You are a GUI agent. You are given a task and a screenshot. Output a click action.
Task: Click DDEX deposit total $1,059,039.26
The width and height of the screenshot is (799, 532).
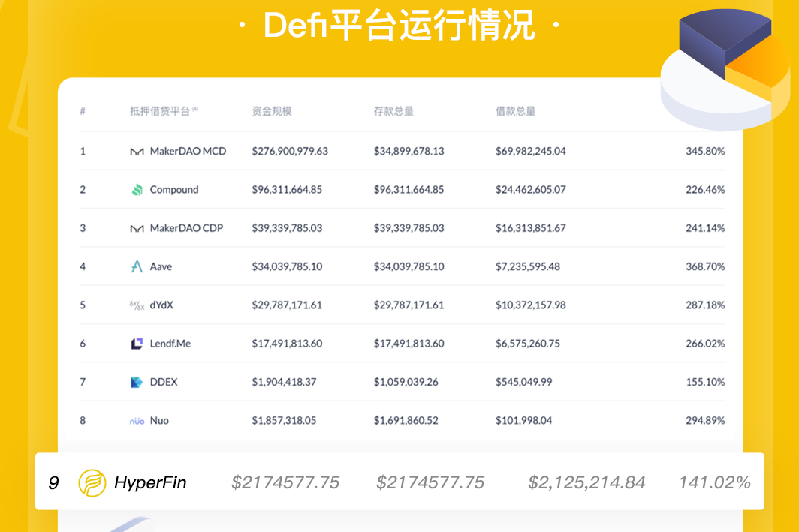[406, 382]
